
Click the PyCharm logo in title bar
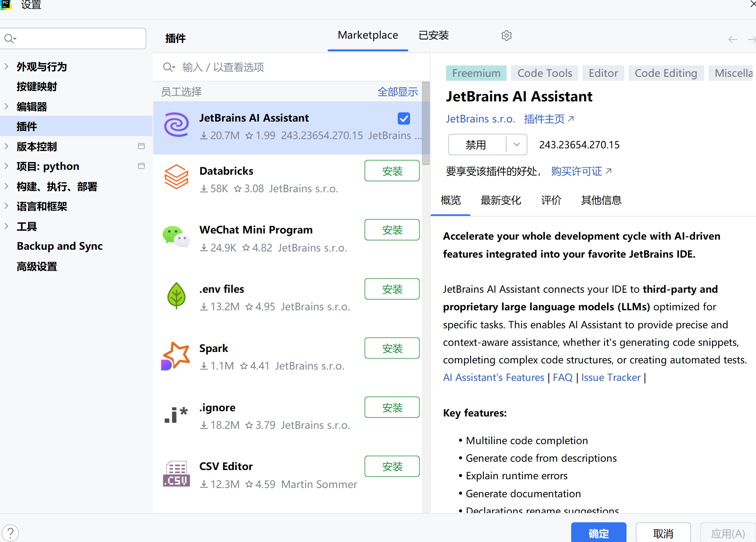[x=6, y=4]
